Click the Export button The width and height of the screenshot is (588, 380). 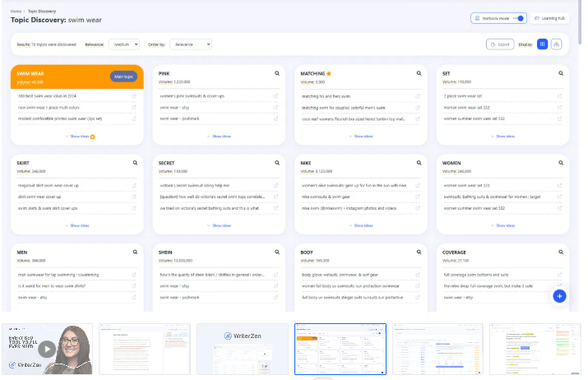[x=500, y=44]
